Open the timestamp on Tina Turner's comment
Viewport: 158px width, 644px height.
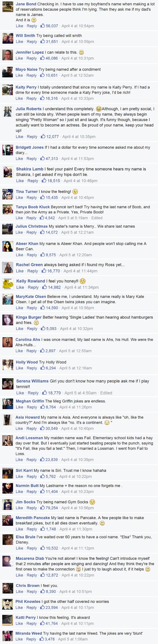point(78,197)
